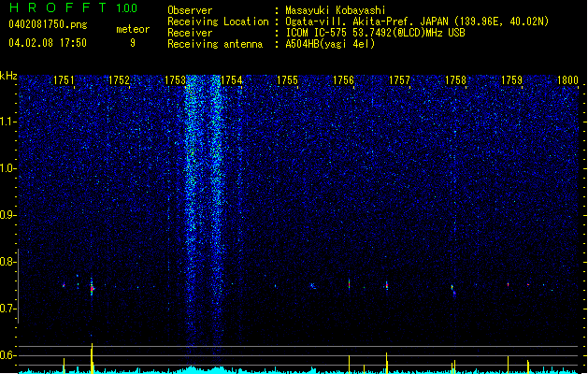Viewport: 588px width, 374px height.
Task: Click the Receiver field label
Action: [x=190, y=33]
